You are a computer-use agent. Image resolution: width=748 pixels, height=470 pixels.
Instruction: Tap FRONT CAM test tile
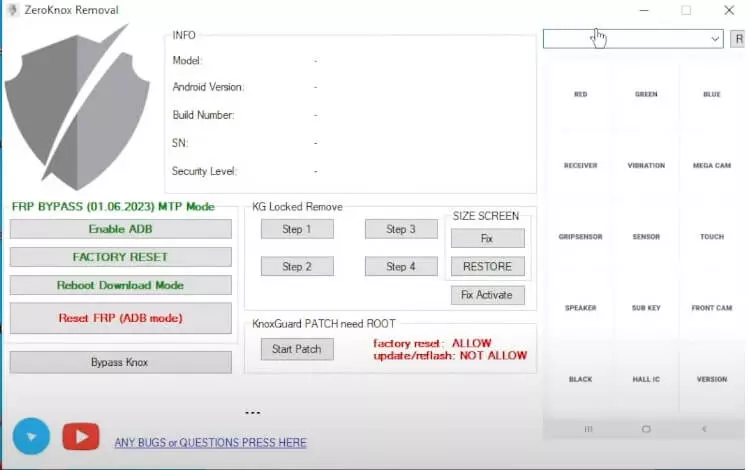coord(712,308)
